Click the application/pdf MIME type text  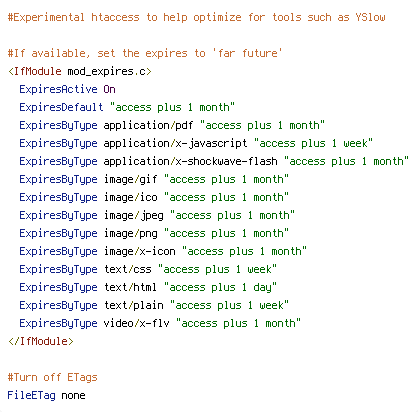pos(148,126)
